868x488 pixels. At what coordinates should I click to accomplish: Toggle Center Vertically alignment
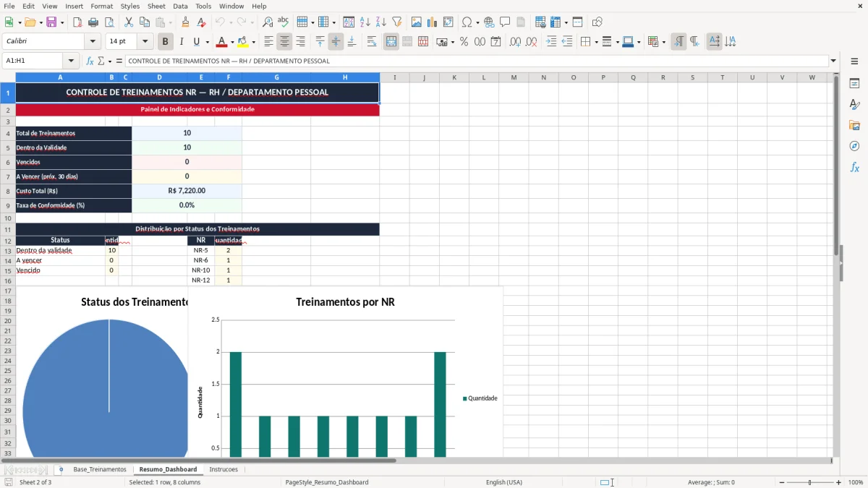pos(336,42)
